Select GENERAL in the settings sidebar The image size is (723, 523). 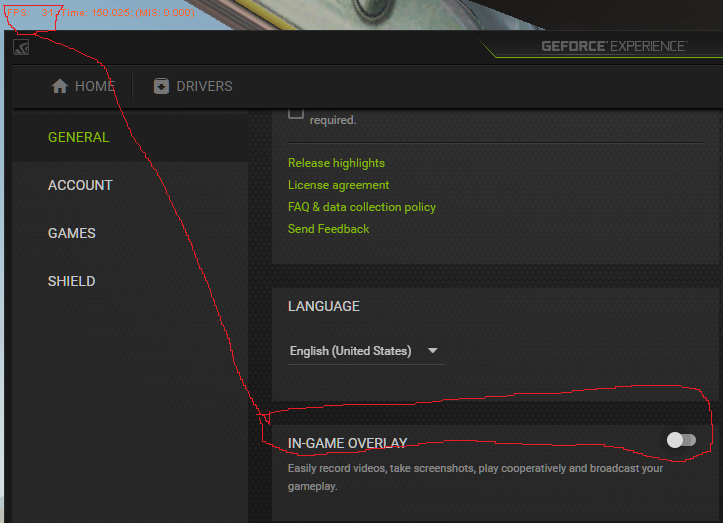coord(130,137)
